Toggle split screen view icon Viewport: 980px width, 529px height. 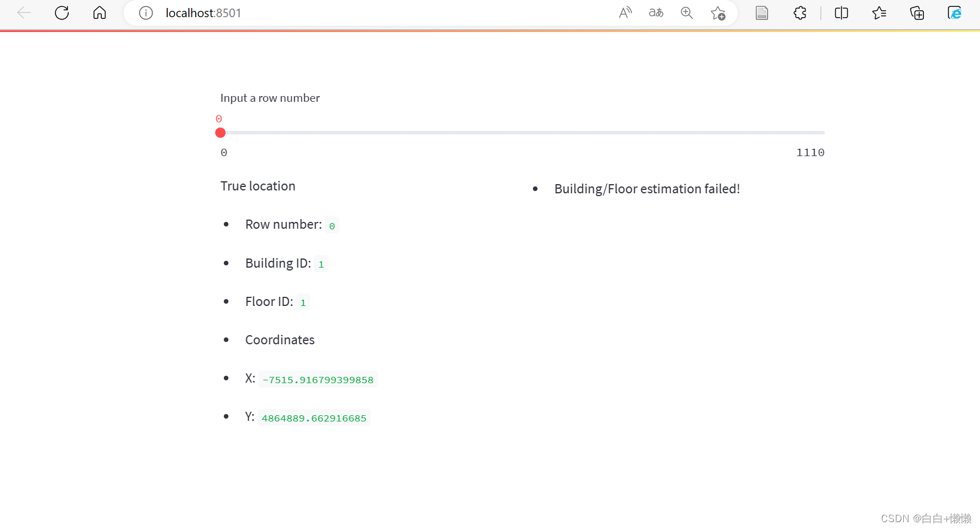(841, 13)
